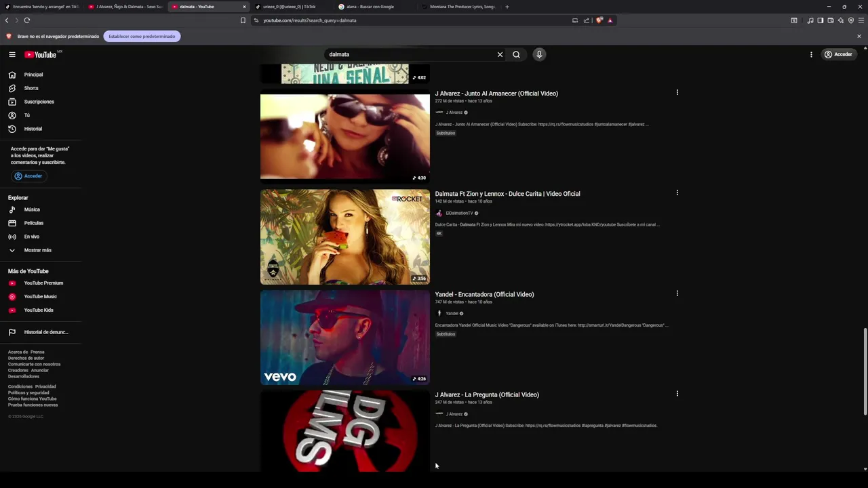Clear the search box with the X
This screenshot has width=868, height=488.
tap(500, 54)
